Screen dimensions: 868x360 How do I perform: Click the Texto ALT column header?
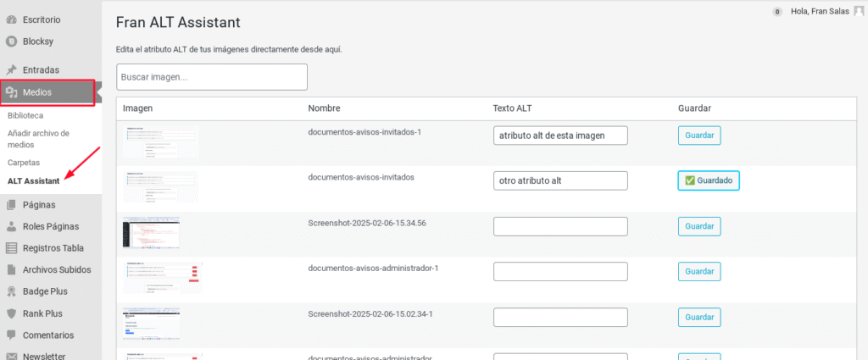[x=512, y=108]
